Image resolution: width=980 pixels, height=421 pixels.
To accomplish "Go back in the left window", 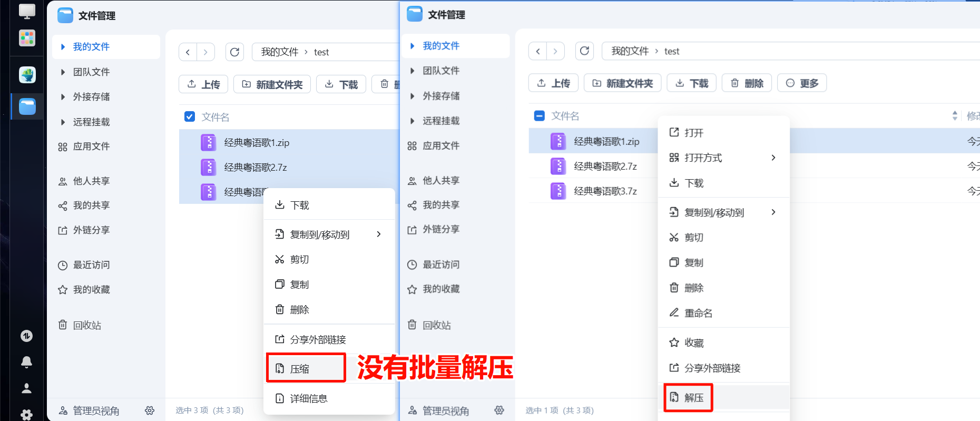I will tap(188, 52).
